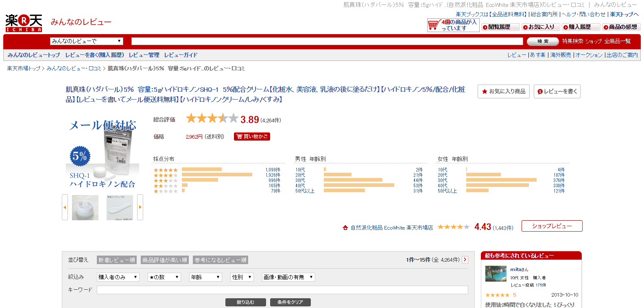Click the 総合案内所 link
644x308 pixels.
pos(544,14)
